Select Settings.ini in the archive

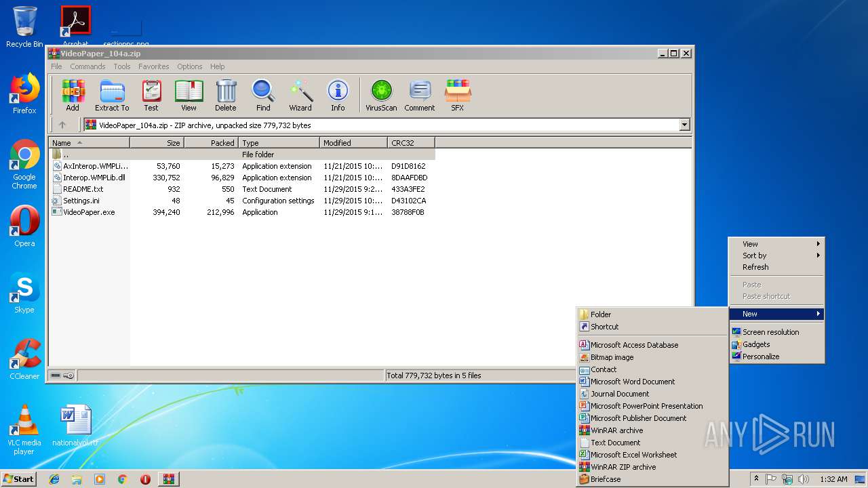(x=242, y=201)
